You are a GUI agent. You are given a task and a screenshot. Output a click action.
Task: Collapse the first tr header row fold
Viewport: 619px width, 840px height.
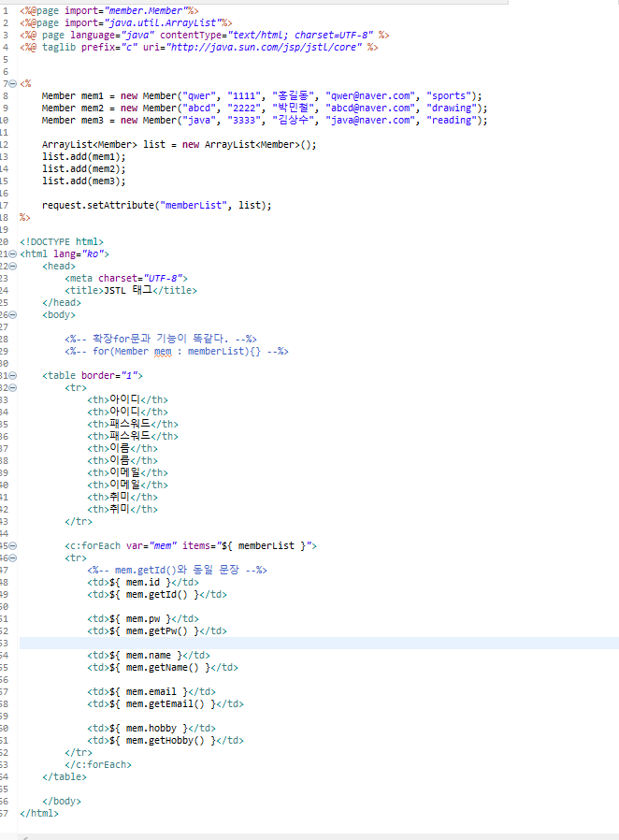pyautogui.click(x=13, y=388)
